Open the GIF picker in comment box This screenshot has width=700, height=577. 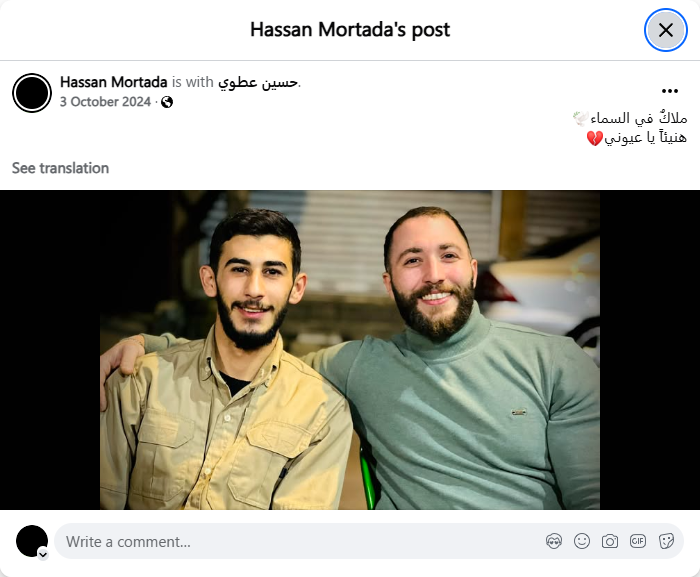pos(638,541)
